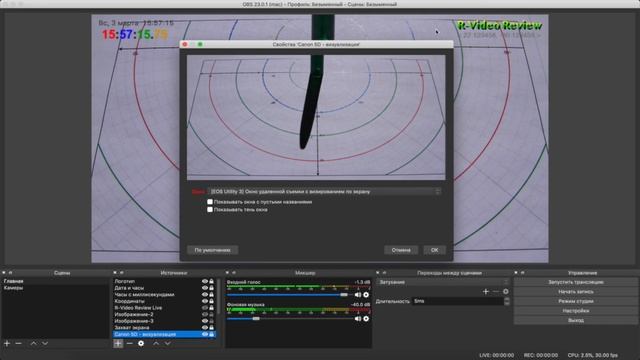The width and height of the screenshot is (640, 360).
Task: Mute the Фоновая музыка audio channel
Action: tap(358, 318)
